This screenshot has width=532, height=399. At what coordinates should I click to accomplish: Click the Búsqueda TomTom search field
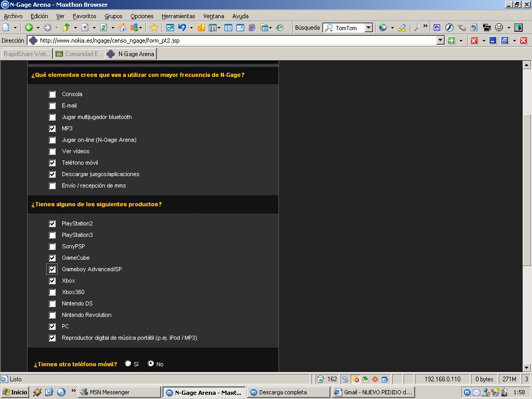click(348, 28)
